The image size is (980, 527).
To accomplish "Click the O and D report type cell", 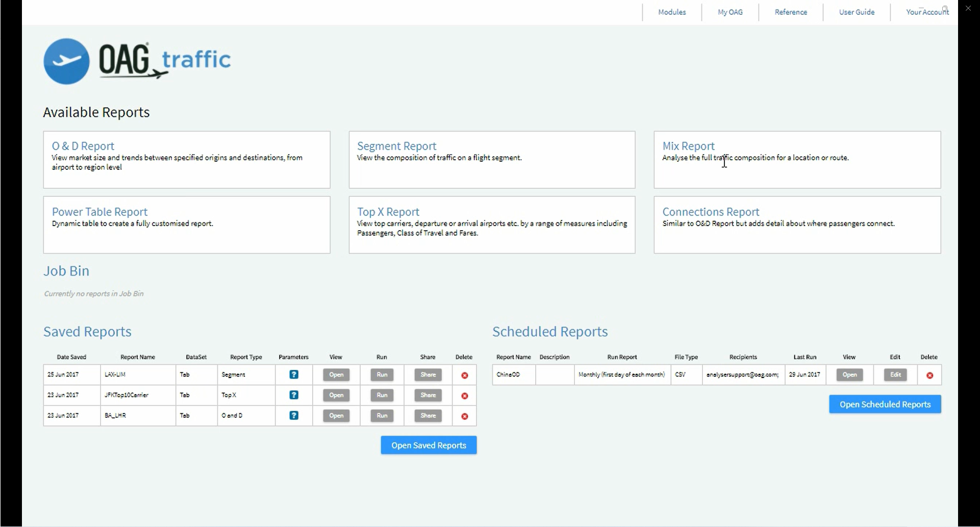I will click(x=246, y=416).
